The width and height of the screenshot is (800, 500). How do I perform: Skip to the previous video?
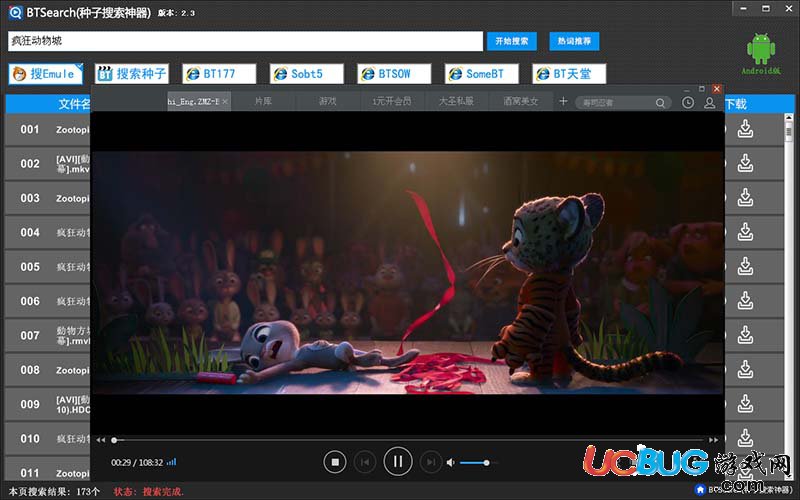coord(365,462)
